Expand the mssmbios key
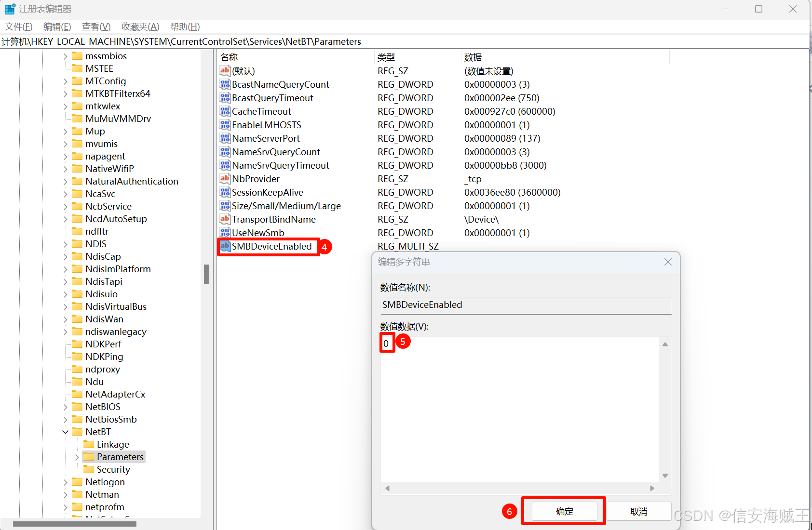Screen dimensions: 812x530 (x=65, y=56)
